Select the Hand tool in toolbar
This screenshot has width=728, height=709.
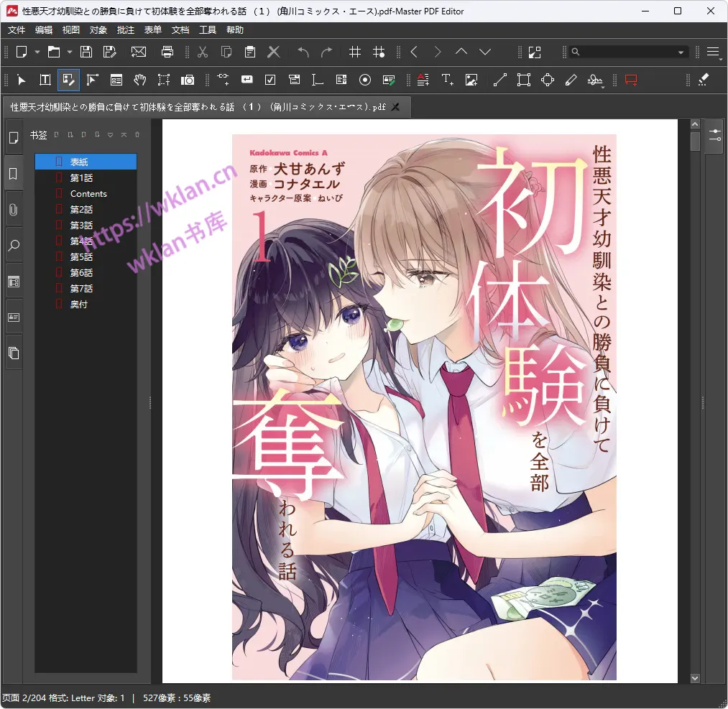140,80
